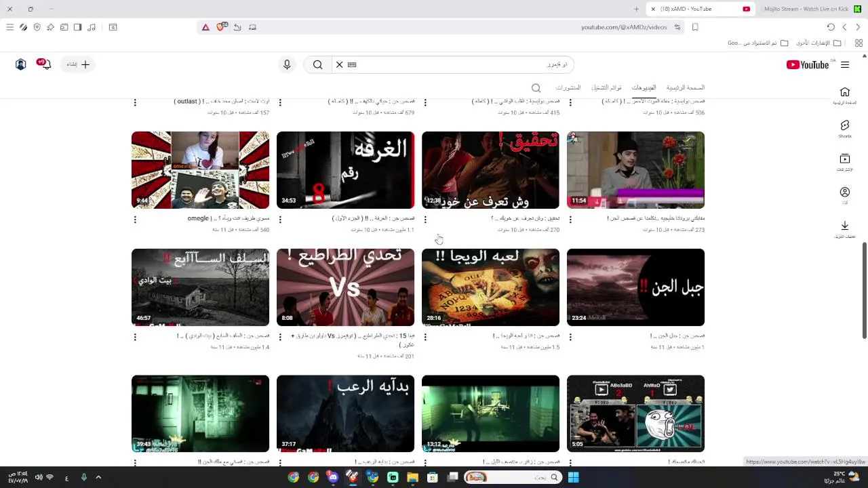Screen dimensions: 868x488
Task: Click the Windows taskbar search box
Action: click(513, 477)
